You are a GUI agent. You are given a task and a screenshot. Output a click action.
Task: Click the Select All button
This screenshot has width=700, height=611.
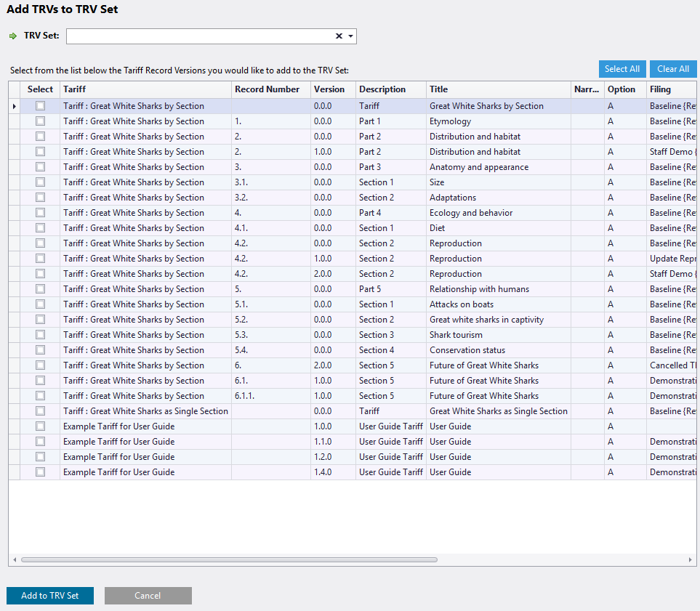622,69
